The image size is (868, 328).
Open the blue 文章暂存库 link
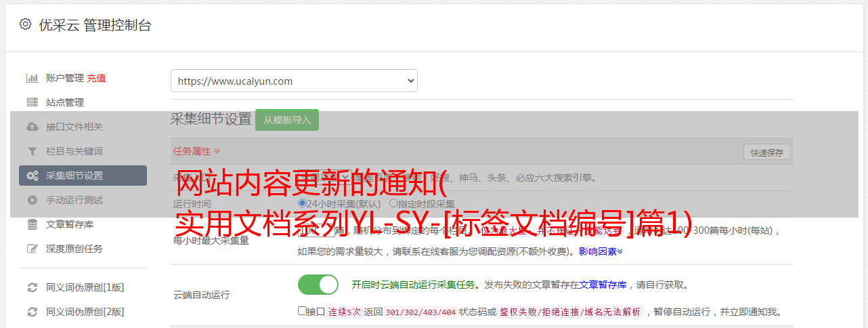[x=603, y=285]
